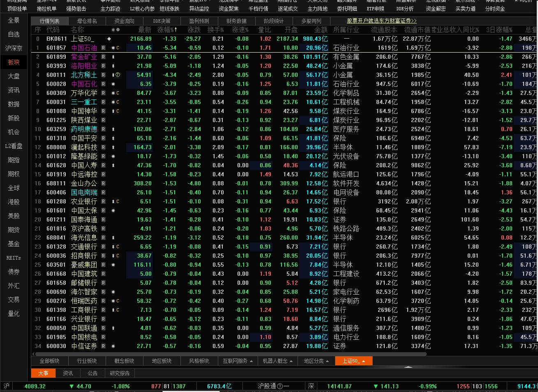Click the marker icon in 洛阳钼业 row
This screenshot has width=538, height=392.
(x=113, y=66)
